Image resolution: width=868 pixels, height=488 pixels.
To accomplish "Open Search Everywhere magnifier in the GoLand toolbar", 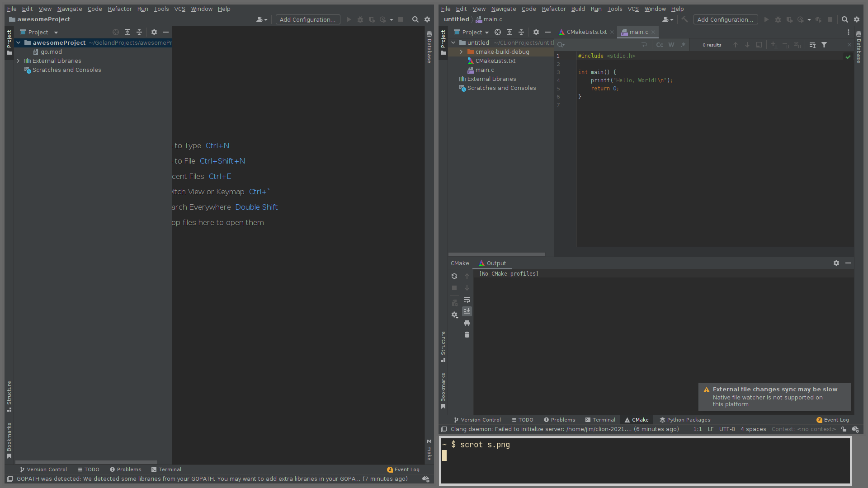I will click(x=415, y=19).
